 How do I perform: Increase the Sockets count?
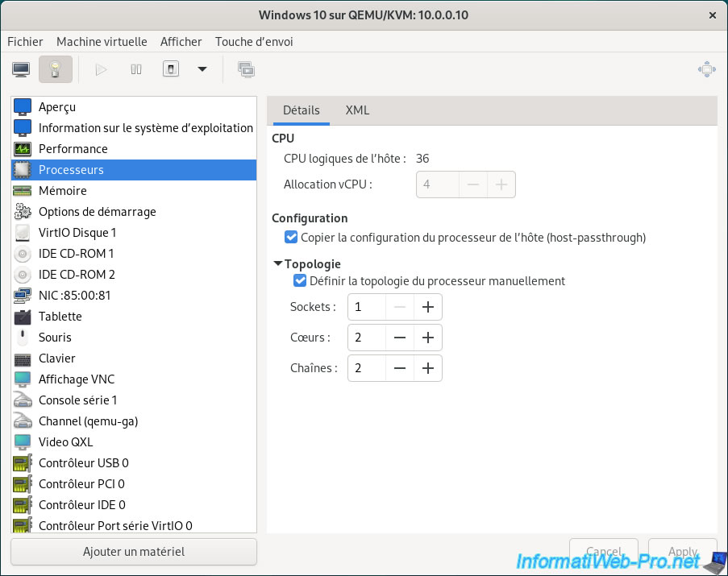point(427,307)
